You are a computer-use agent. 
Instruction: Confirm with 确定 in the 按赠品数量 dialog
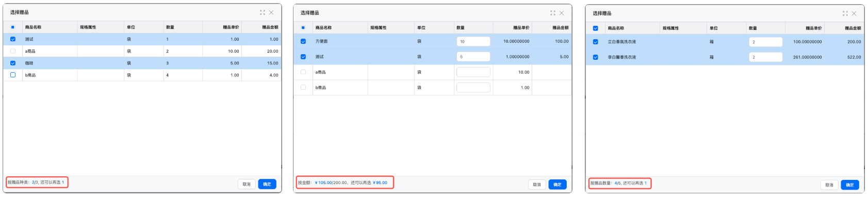pyautogui.click(x=850, y=185)
